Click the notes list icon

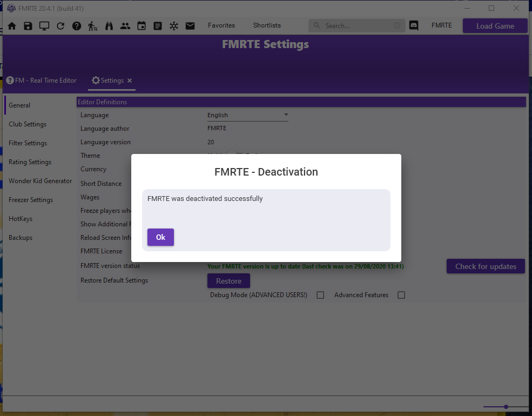158,26
